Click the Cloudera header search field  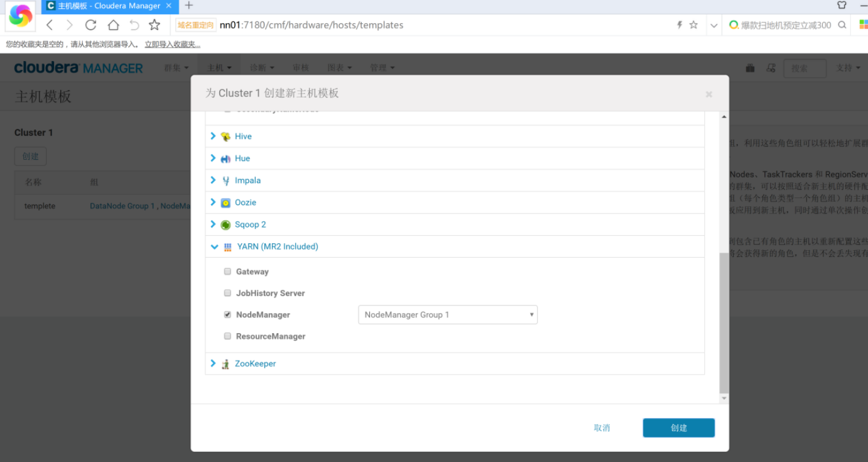[805, 69]
